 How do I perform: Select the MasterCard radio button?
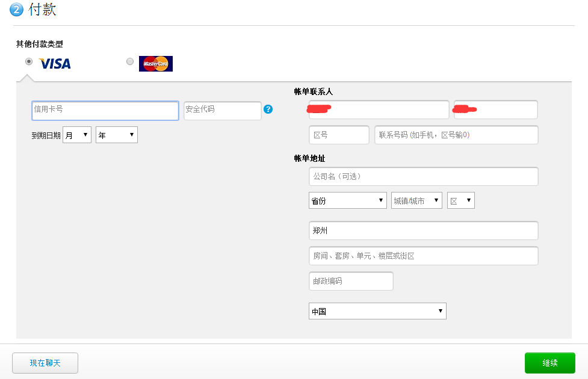pyautogui.click(x=130, y=61)
